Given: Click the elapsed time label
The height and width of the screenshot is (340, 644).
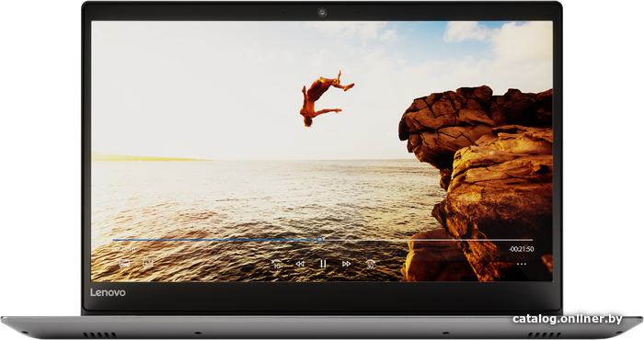Looking at the screenshot, I should click(x=123, y=249).
